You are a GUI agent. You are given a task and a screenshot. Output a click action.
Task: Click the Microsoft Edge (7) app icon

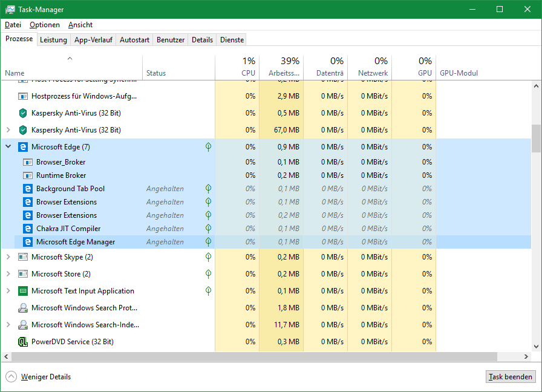click(x=23, y=147)
